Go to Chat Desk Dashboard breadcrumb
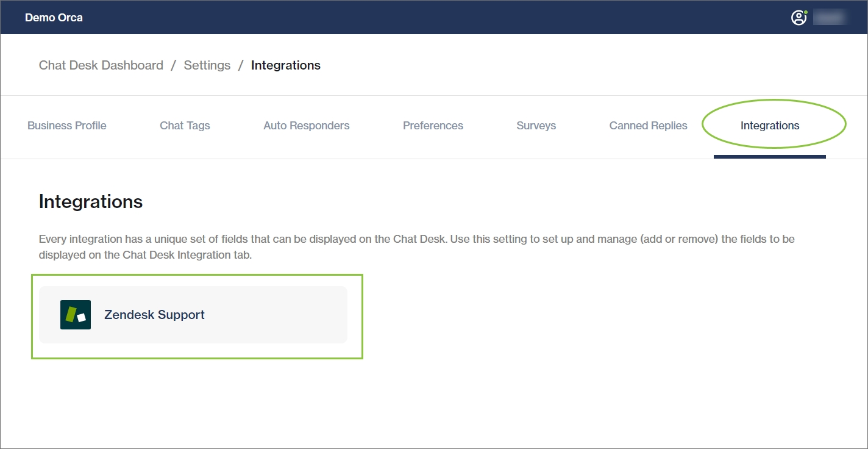This screenshot has height=449, width=868. pos(101,65)
